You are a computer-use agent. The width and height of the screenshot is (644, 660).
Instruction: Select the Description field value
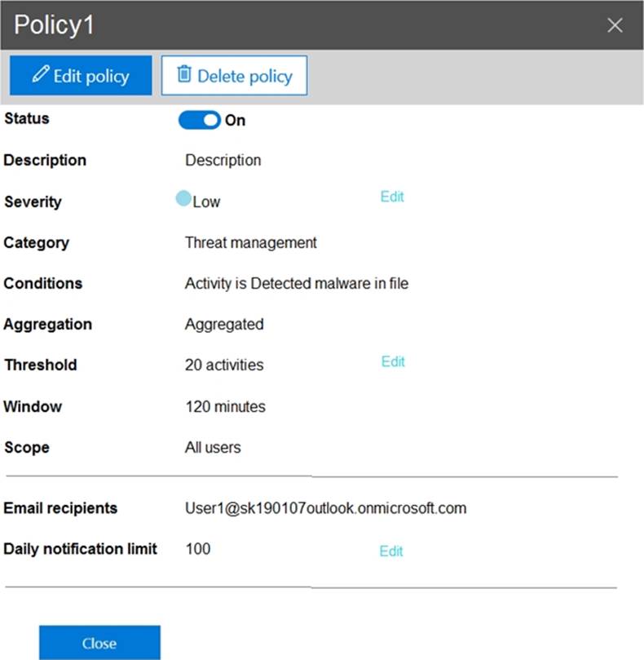click(223, 160)
